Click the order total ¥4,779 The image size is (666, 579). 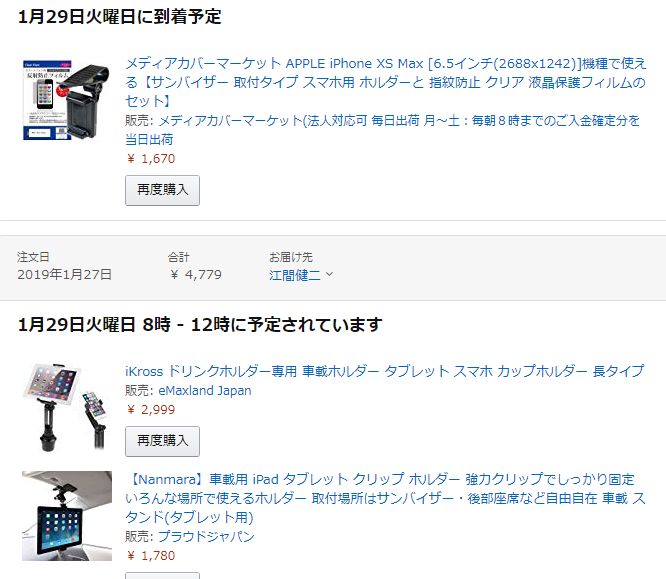click(x=195, y=274)
